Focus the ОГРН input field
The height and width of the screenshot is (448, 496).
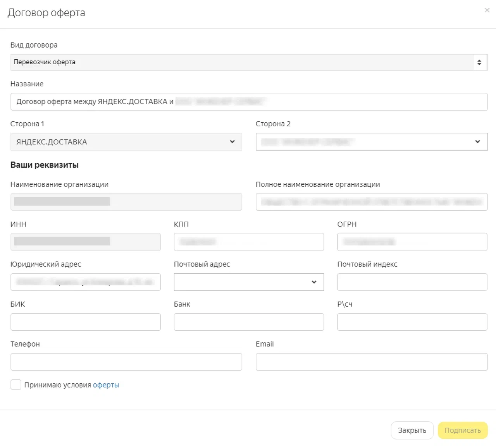pos(412,242)
